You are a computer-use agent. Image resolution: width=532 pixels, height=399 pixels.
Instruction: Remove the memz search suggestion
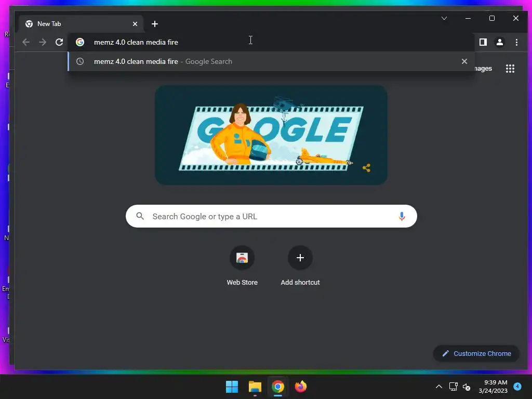click(x=464, y=61)
